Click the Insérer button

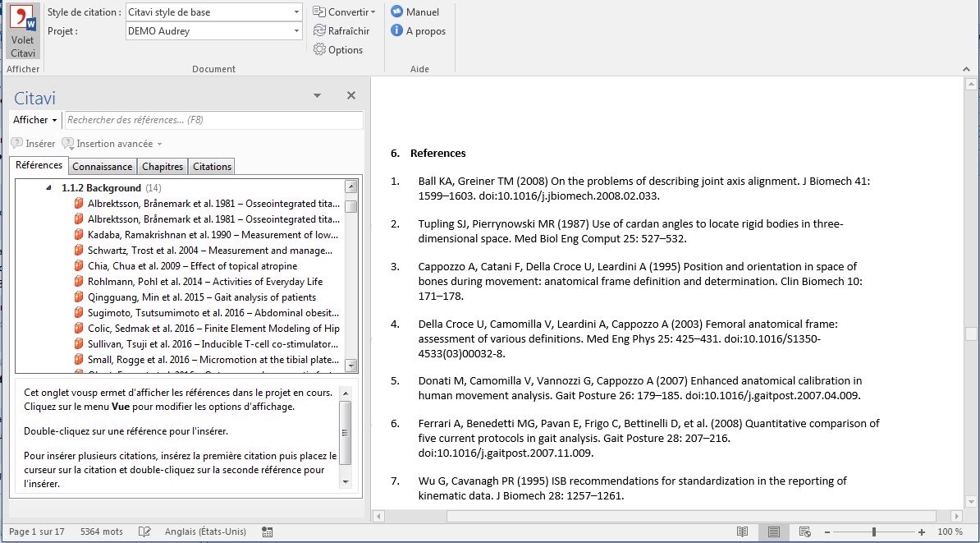[x=33, y=144]
